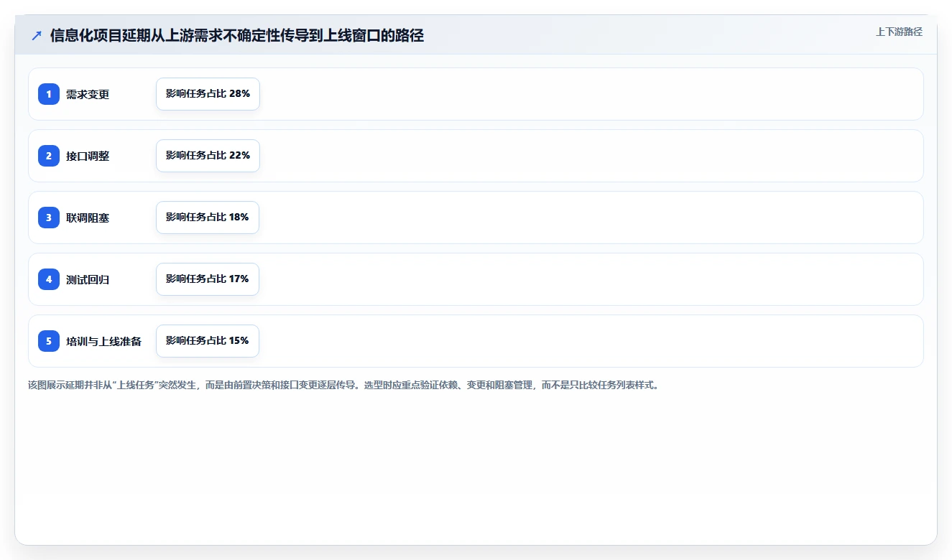Select step number 2 badge
952x560 pixels.
point(49,156)
